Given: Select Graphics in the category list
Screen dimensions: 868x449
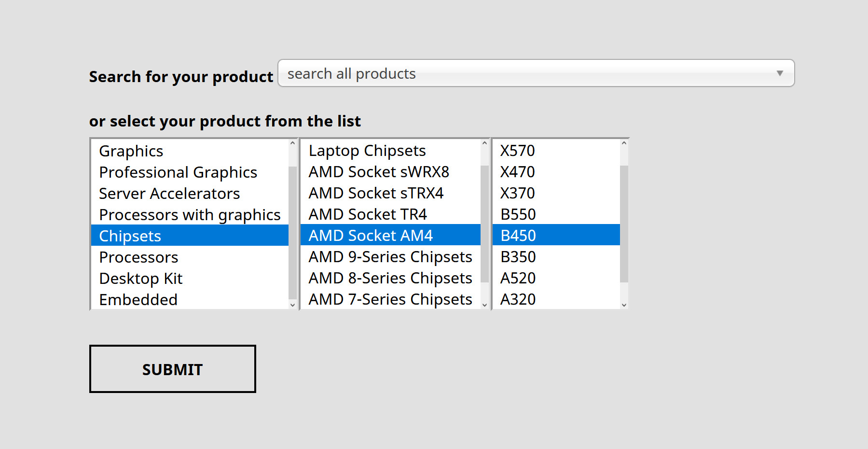Looking at the screenshot, I should [x=190, y=151].
